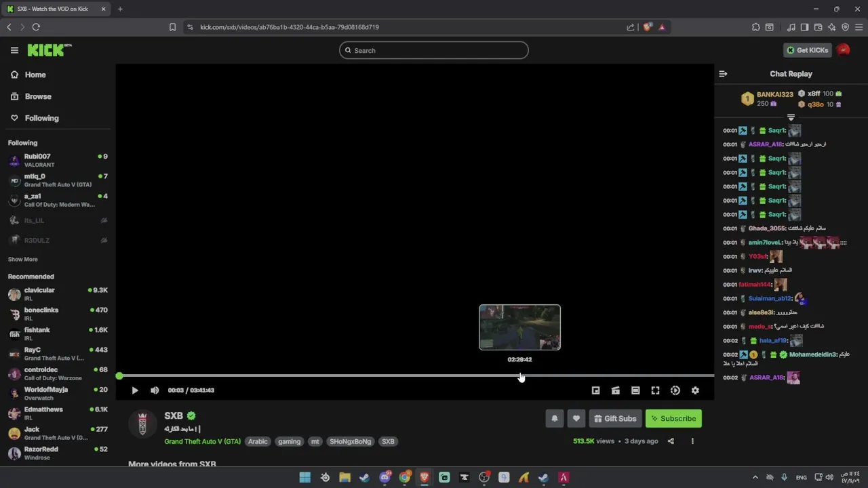The width and height of the screenshot is (868, 488).
Task: Open a new browser tab
Action: [120, 9]
